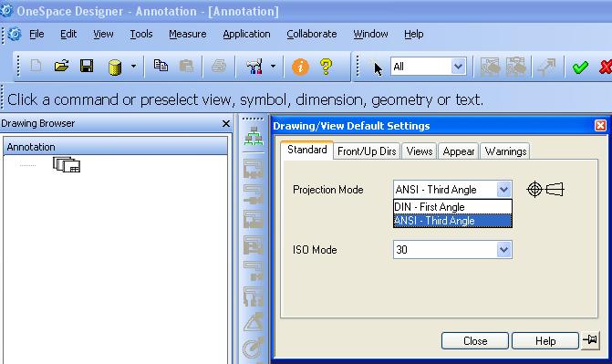
Task: Open the Collaborate menu
Action: 312,35
